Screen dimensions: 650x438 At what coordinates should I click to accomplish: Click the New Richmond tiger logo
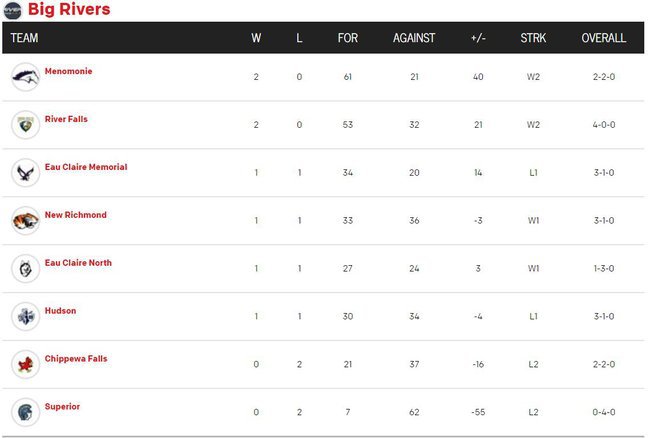pos(25,221)
